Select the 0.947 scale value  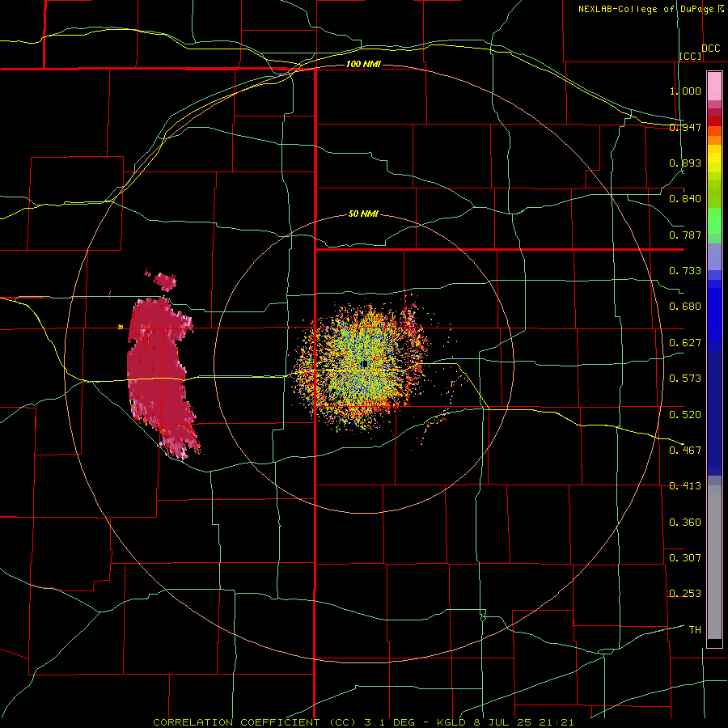[x=685, y=127]
